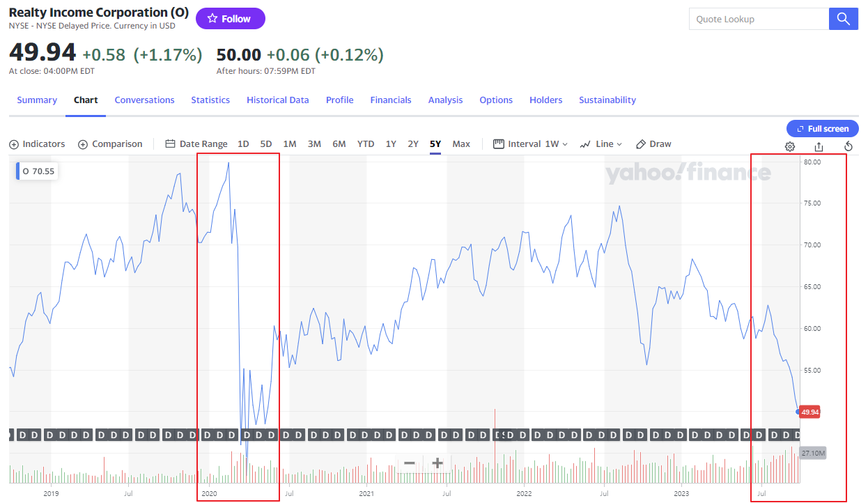Click the Follow button
This screenshot has height=503, width=868.
230,18
